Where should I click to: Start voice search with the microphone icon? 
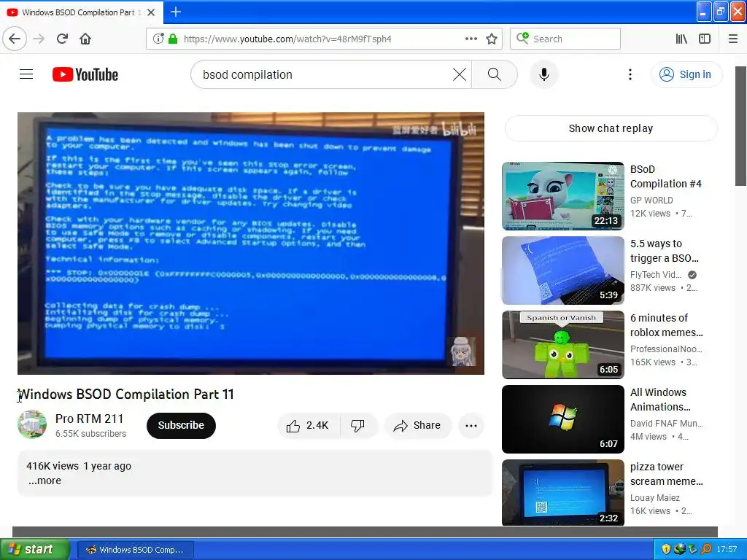pos(544,74)
